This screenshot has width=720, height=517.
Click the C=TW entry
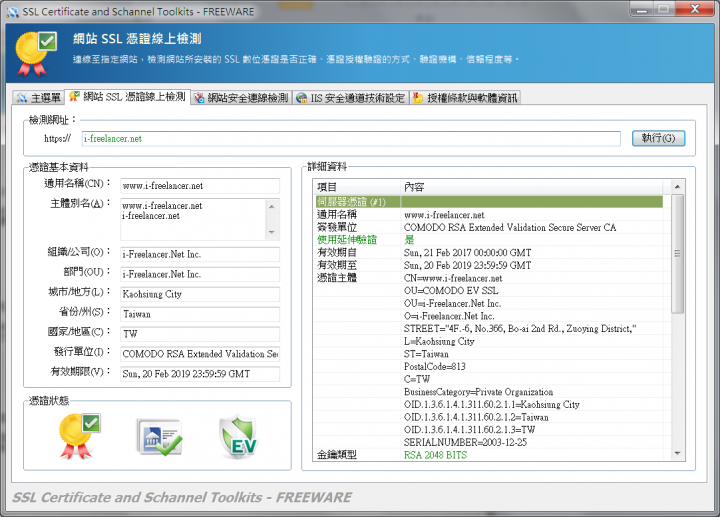pos(417,379)
